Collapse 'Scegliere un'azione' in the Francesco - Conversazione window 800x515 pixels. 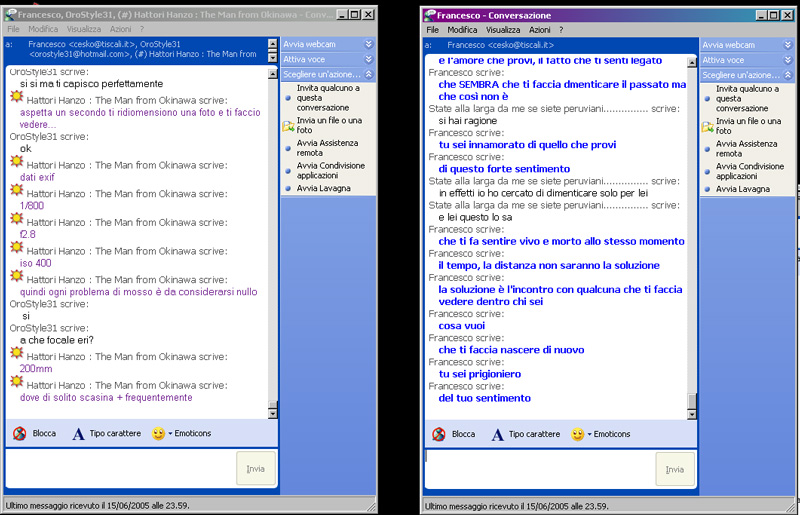(788, 75)
